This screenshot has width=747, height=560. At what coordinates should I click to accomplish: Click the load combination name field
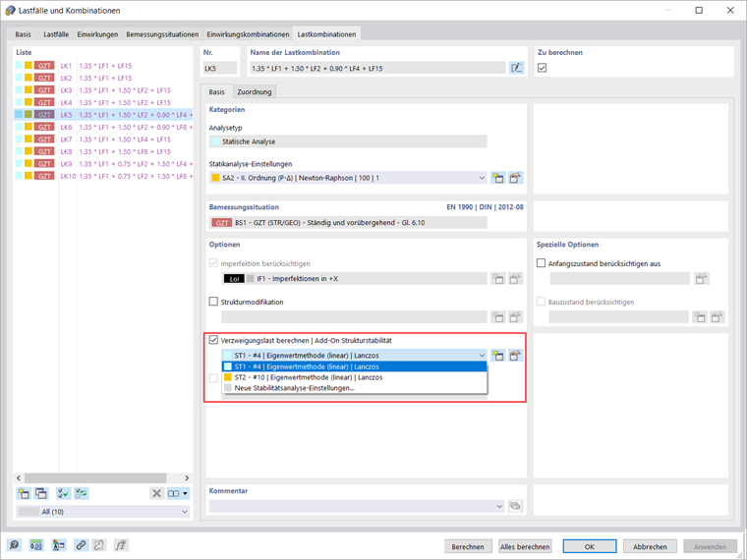tap(377, 68)
